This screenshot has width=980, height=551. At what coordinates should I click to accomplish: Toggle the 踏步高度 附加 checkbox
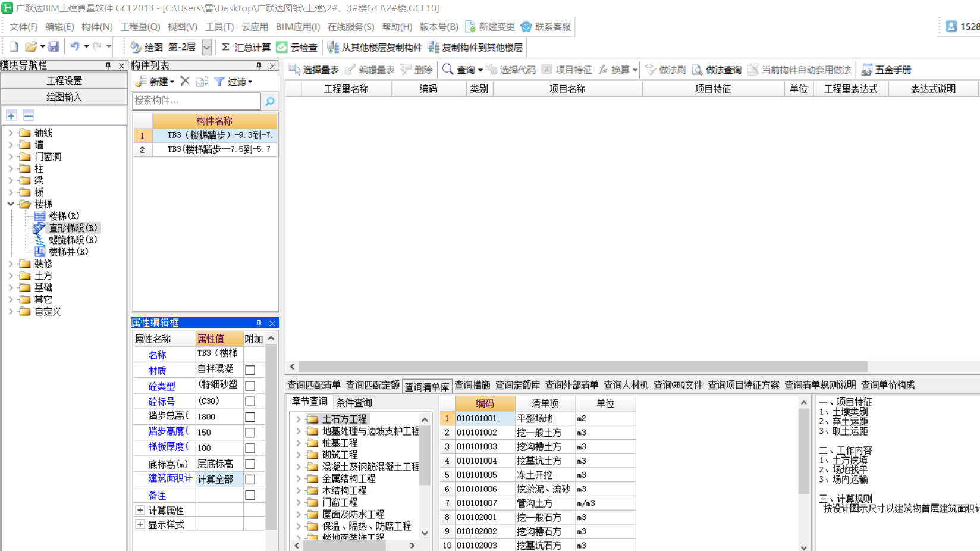pos(250,433)
